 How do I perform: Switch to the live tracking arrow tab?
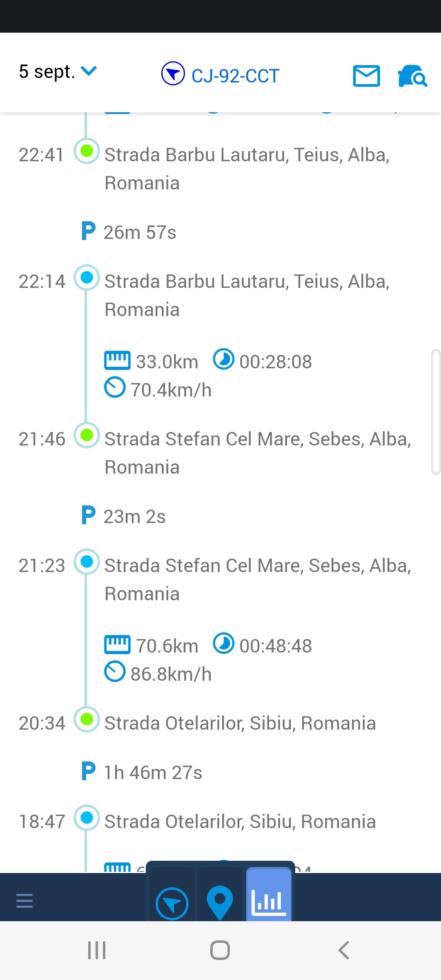172,903
